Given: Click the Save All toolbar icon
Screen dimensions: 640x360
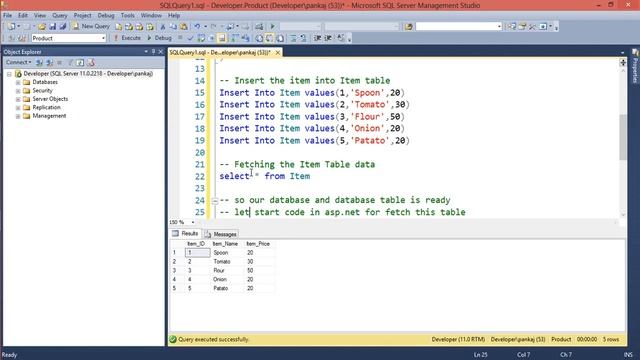Looking at the screenshot, I should pos(62,27).
